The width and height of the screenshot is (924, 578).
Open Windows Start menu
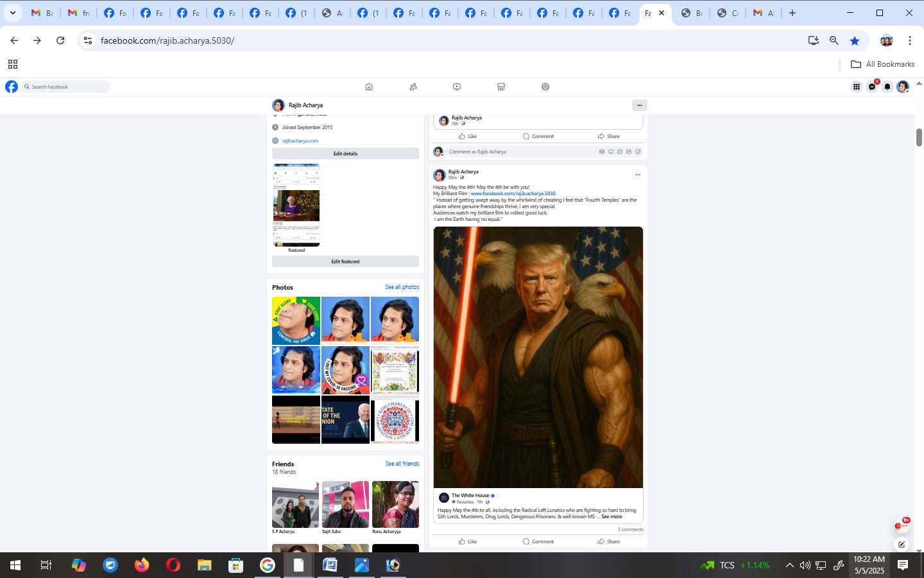click(15, 565)
